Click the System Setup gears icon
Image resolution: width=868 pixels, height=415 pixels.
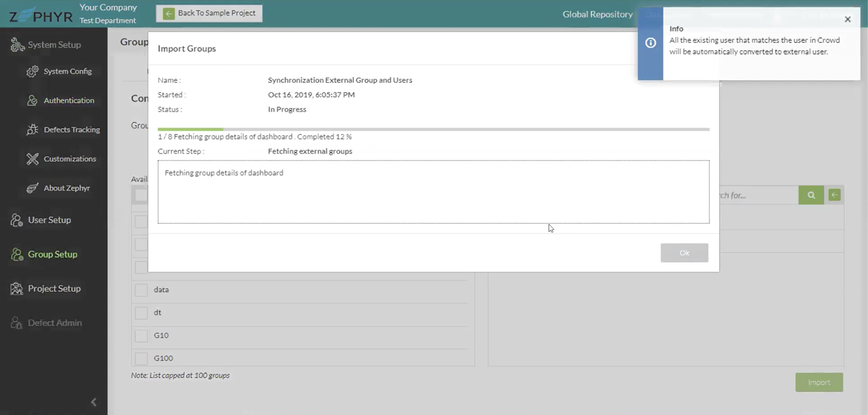click(x=17, y=45)
